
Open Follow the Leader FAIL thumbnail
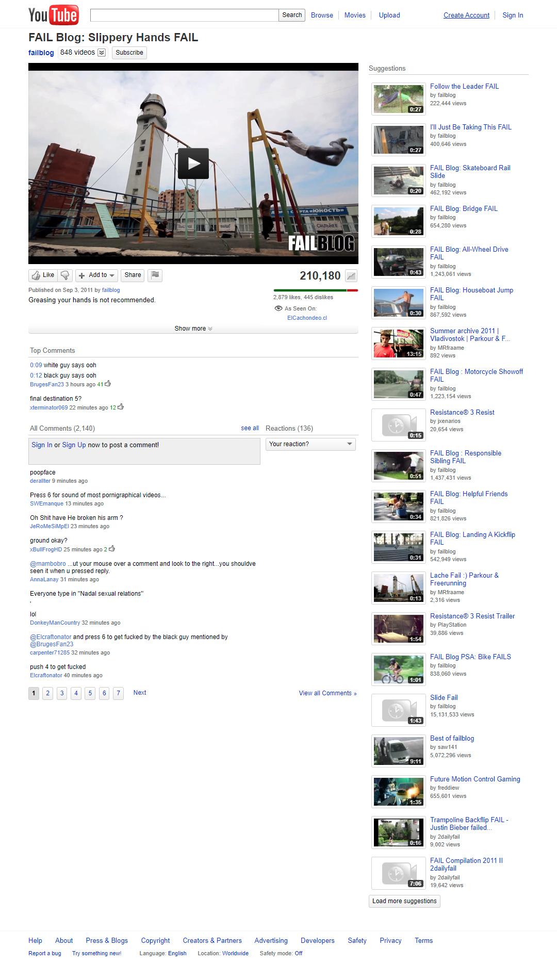pos(399,99)
